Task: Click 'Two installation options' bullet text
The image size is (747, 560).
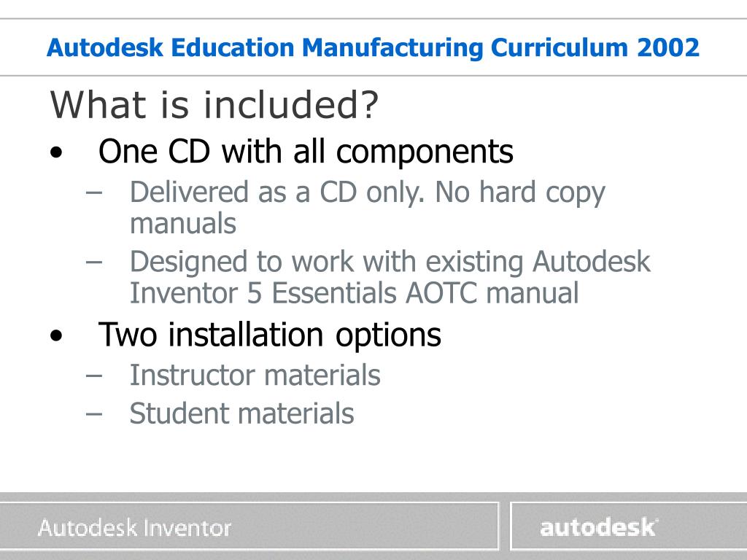Action: [x=270, y=335]
